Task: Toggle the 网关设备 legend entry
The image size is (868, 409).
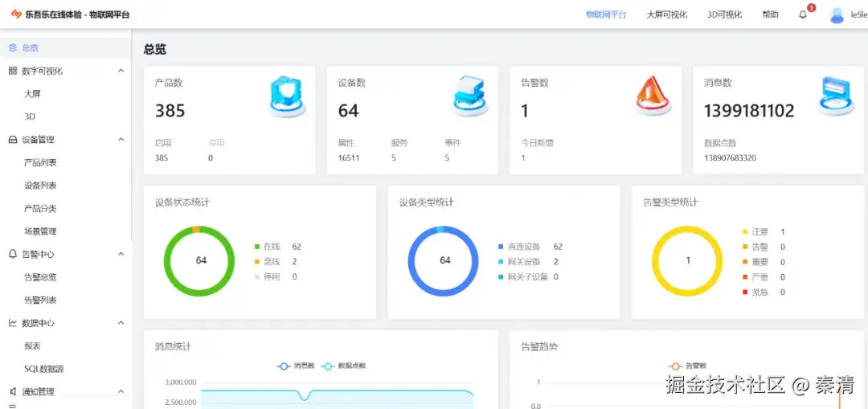Action: click(x=519, y=262)
